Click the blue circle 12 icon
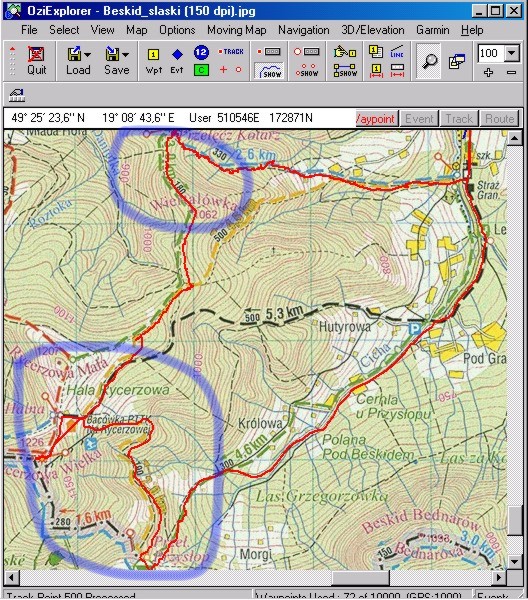 (201, 52)
